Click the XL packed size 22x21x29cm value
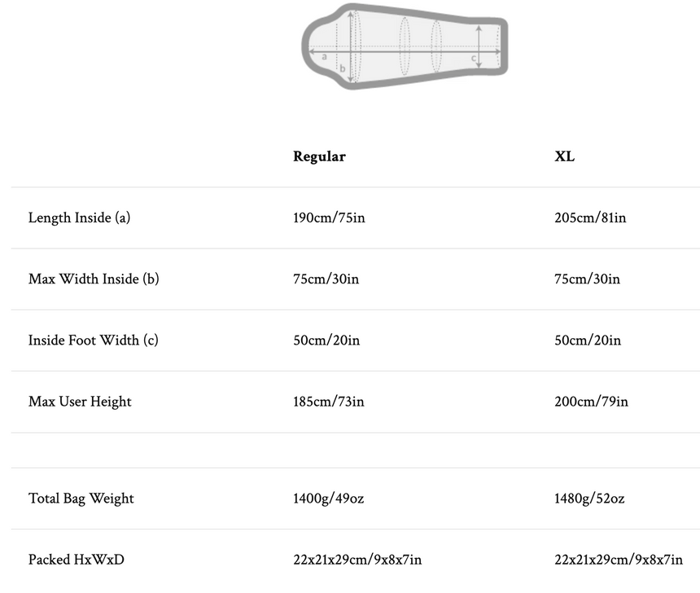This screenshot has width=700, height=593. pyautogui.click(x=619, y=559)
